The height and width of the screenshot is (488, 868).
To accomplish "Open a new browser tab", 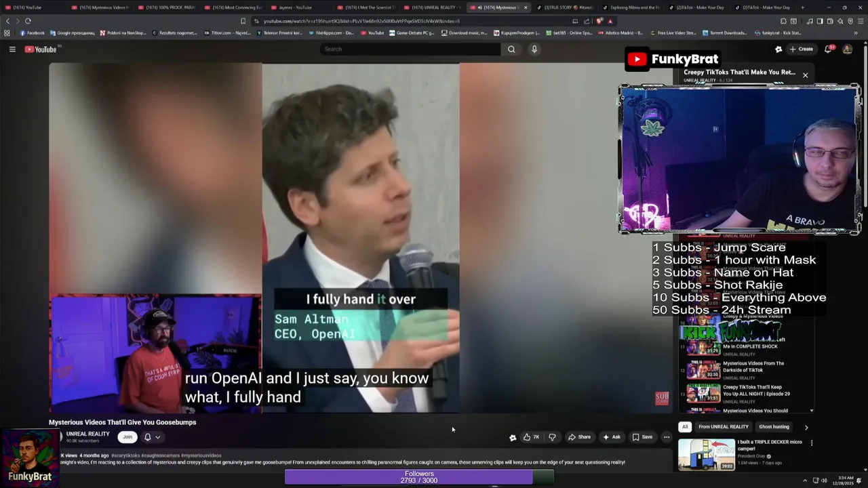I will [x=802, y=7].
